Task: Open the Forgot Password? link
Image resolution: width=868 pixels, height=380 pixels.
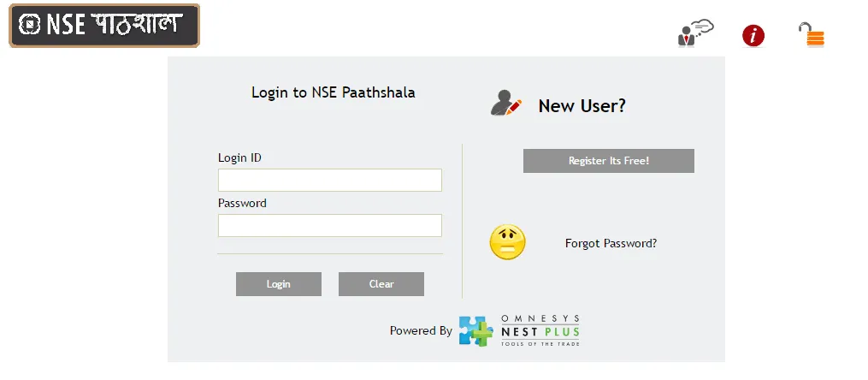Action: click(611, 243)
